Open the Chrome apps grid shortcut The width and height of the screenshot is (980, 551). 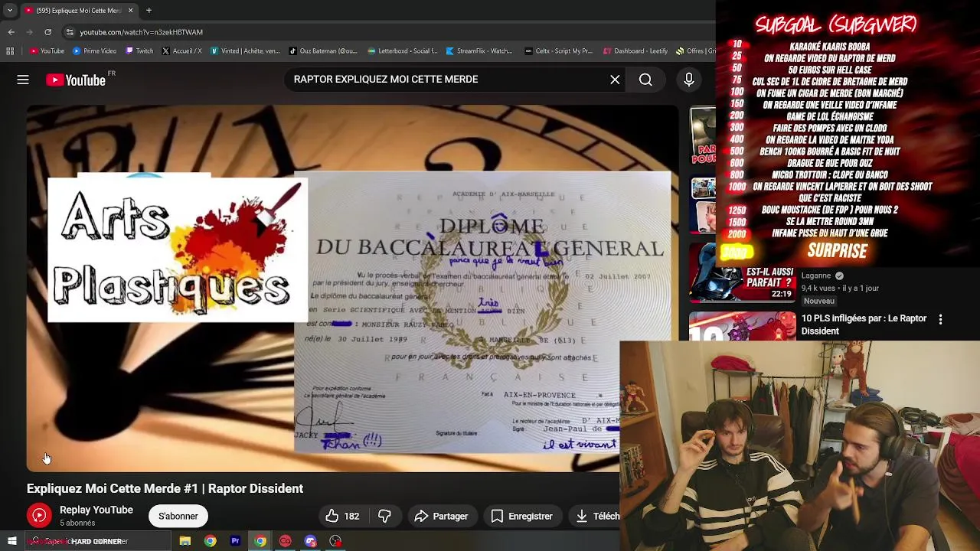10,51
